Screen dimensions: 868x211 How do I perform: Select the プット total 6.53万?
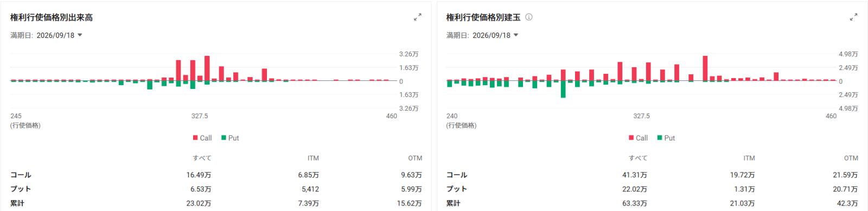point(201,189)
